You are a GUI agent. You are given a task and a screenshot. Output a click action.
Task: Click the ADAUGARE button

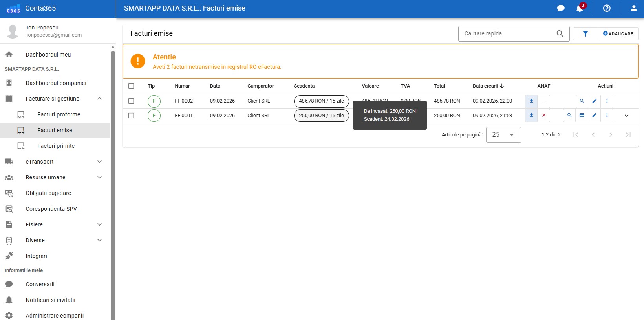618,34
